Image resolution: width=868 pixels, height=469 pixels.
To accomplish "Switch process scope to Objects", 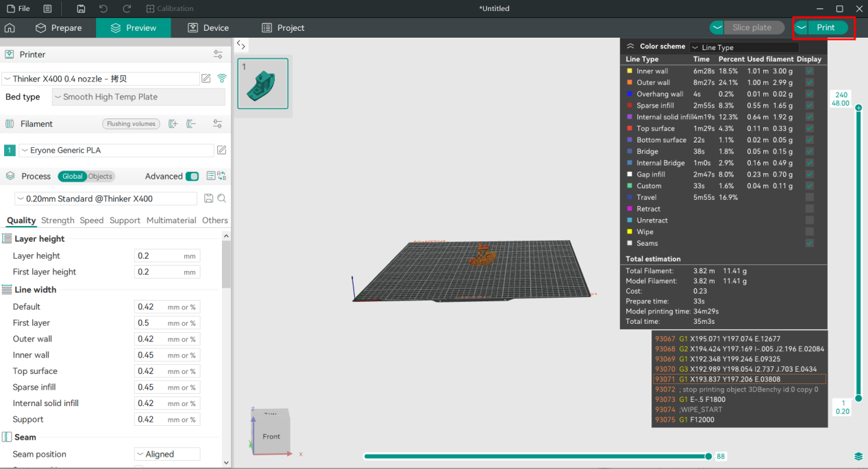I will (100, 176).
